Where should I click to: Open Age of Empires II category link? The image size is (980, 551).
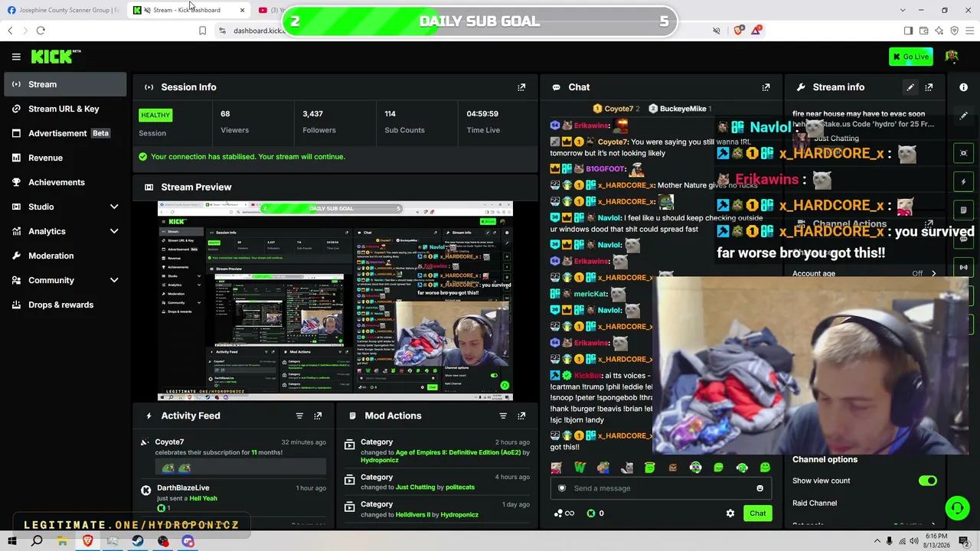458,452
